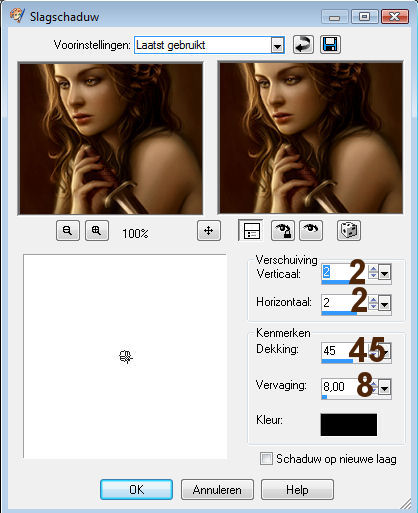Click the randomize parameters dice icon

[349, 230]
